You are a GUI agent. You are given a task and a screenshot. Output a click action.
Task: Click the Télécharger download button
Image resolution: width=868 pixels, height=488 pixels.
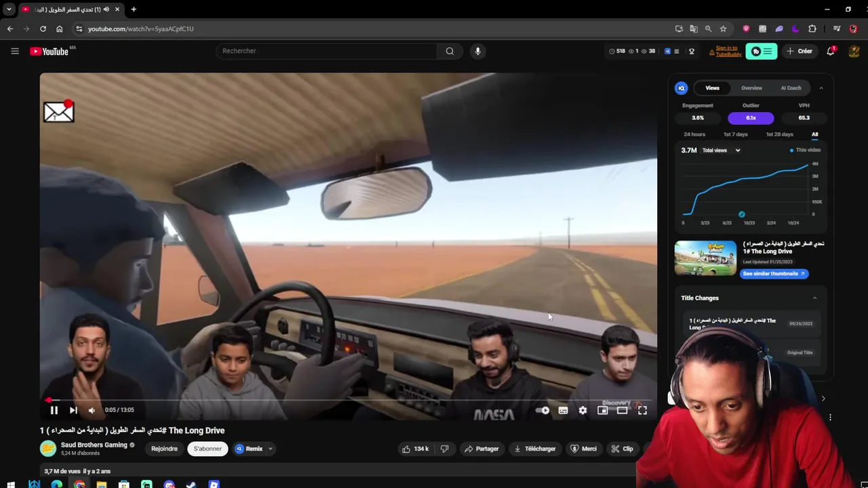pos(535,449)
